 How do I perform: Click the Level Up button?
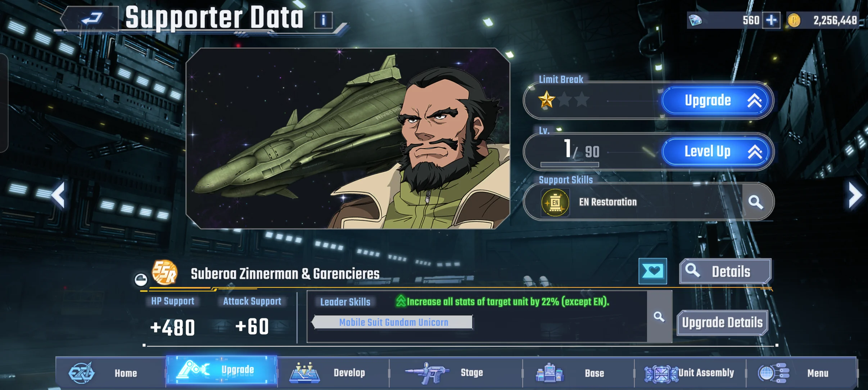point(716,152)
